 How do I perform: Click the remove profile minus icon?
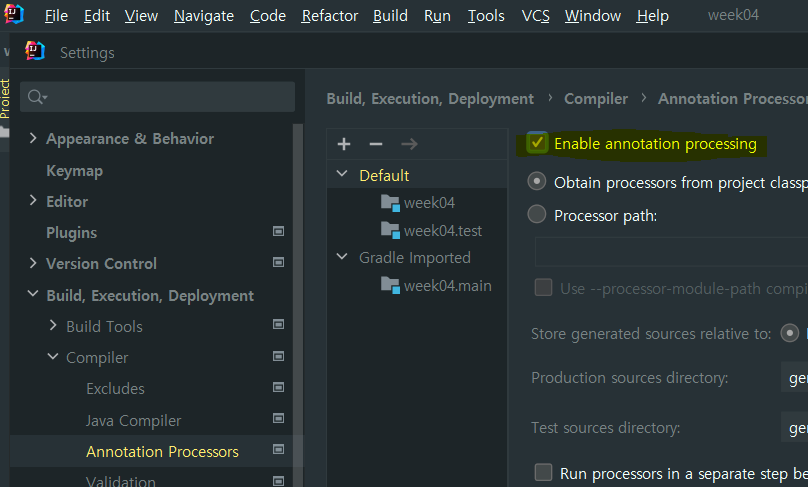[376, 144]
